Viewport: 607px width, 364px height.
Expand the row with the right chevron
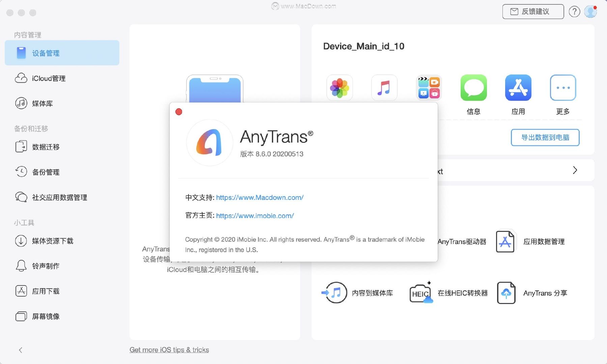click(575, 170)
